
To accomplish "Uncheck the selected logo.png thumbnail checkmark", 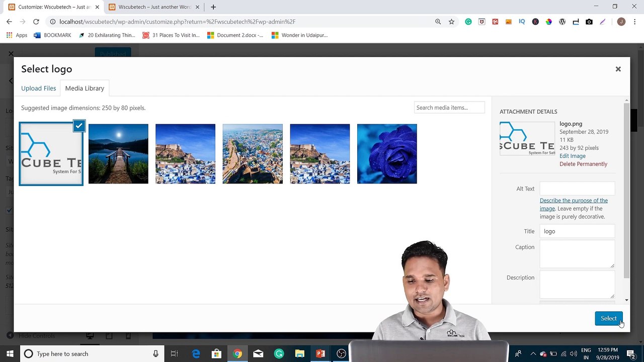I will point(79,126).
